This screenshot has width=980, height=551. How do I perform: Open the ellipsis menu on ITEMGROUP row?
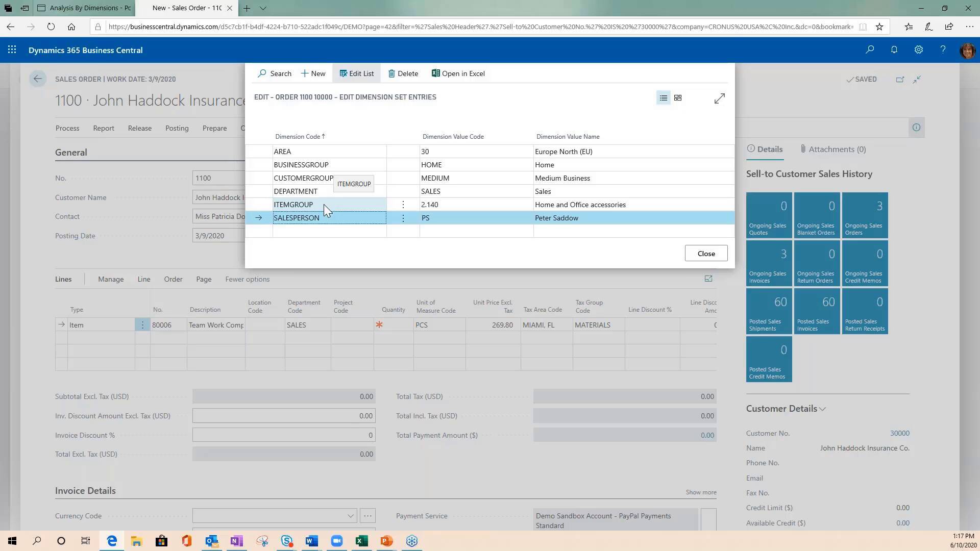coord(403,204)
